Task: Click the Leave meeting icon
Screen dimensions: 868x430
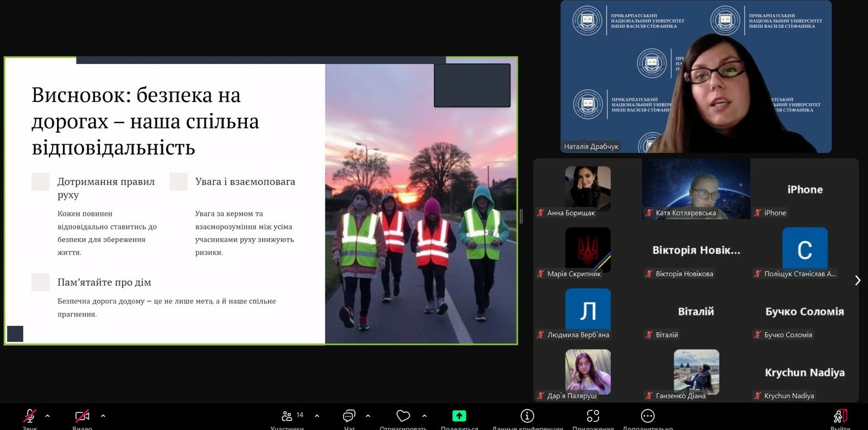Action: tap(840, 416)
